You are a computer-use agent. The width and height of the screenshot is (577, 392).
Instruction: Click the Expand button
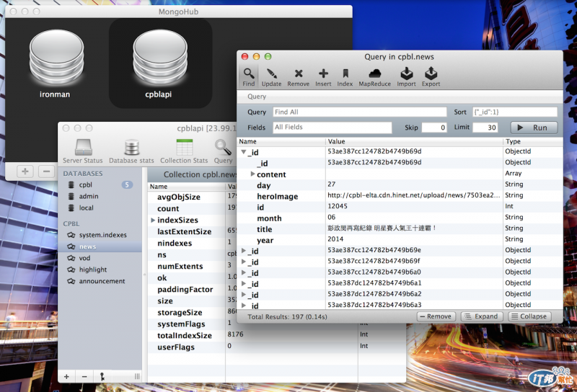click(482, 316)
